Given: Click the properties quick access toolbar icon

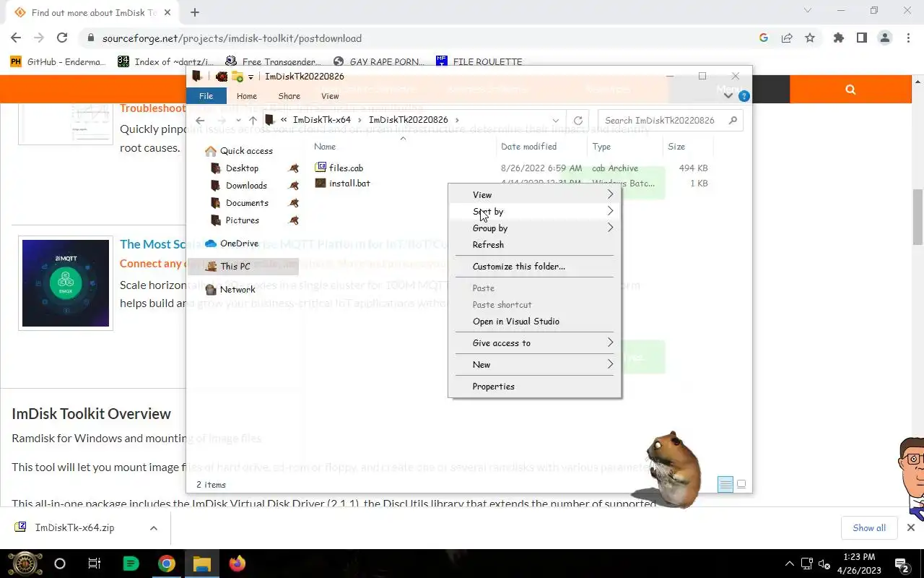Looking at the screenshot, I should pyautogui.click(x=222, y=77).
